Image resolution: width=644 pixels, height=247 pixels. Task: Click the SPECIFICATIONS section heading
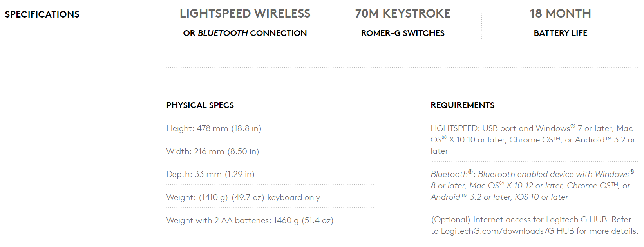tap(42, 14)
